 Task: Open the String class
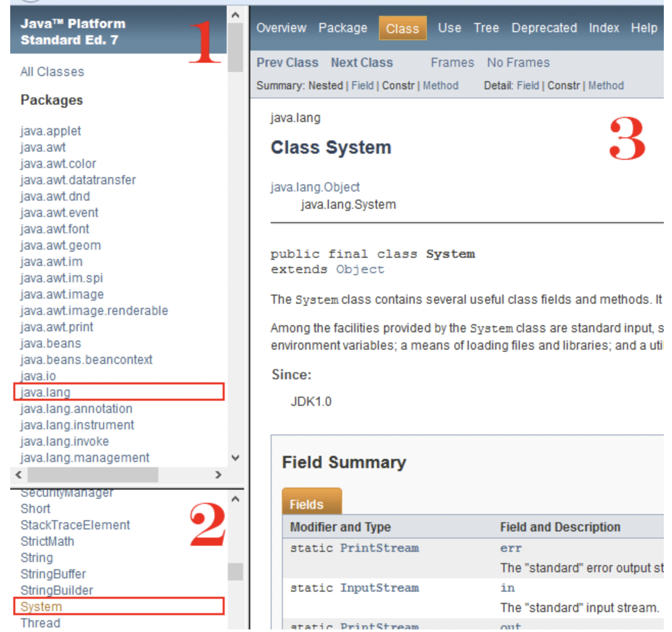(x=37, y=558)
